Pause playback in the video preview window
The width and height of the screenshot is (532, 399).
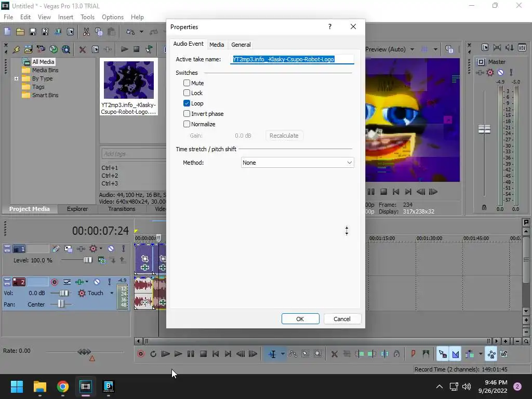[x=371, y=192]
